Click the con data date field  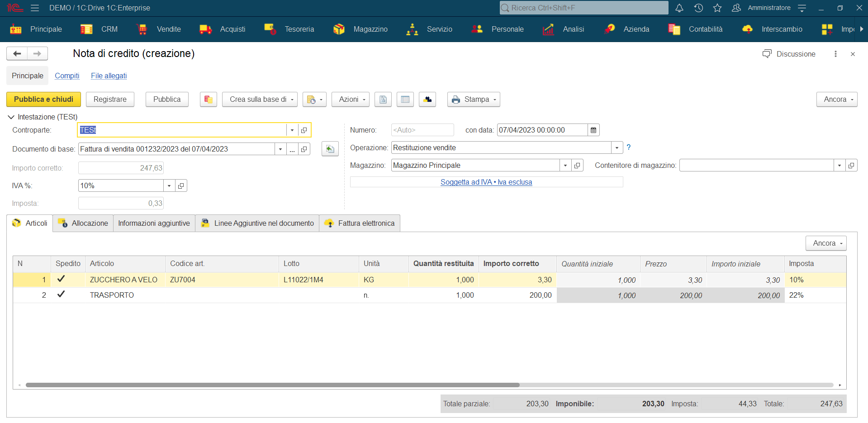point(542,130)
